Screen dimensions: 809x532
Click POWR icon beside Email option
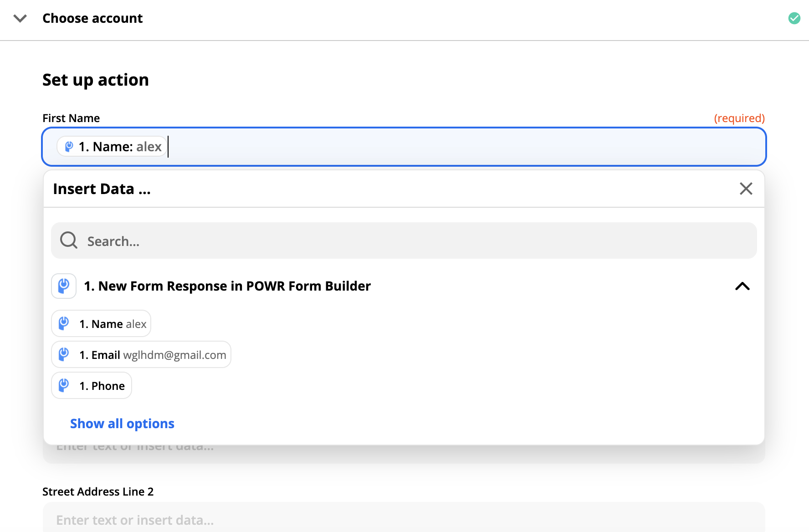(64, 354)
